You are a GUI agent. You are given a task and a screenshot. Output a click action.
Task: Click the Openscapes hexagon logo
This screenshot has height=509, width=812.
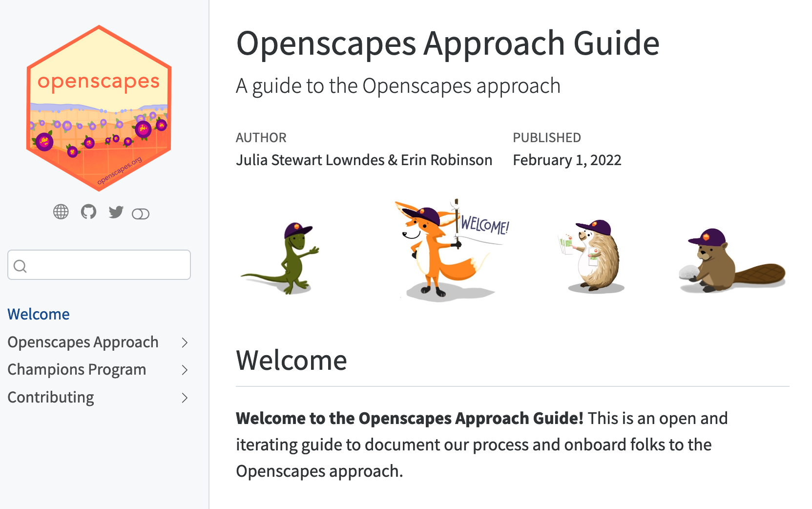tap(99, 108)
